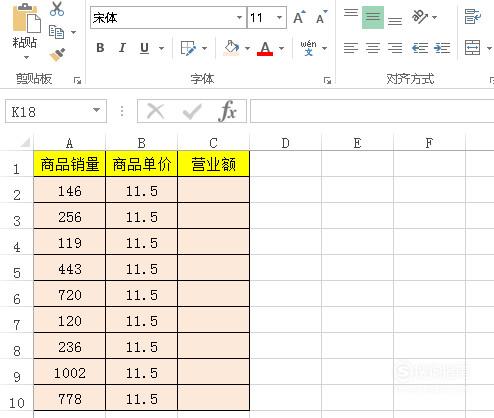Click the cell containing 778

click(70, 398)
